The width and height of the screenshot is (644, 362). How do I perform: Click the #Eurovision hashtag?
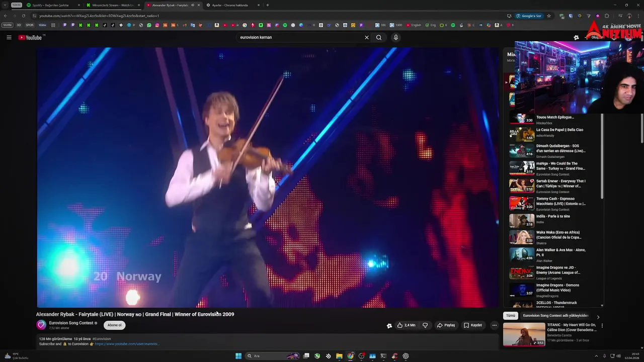pos(102,339)
